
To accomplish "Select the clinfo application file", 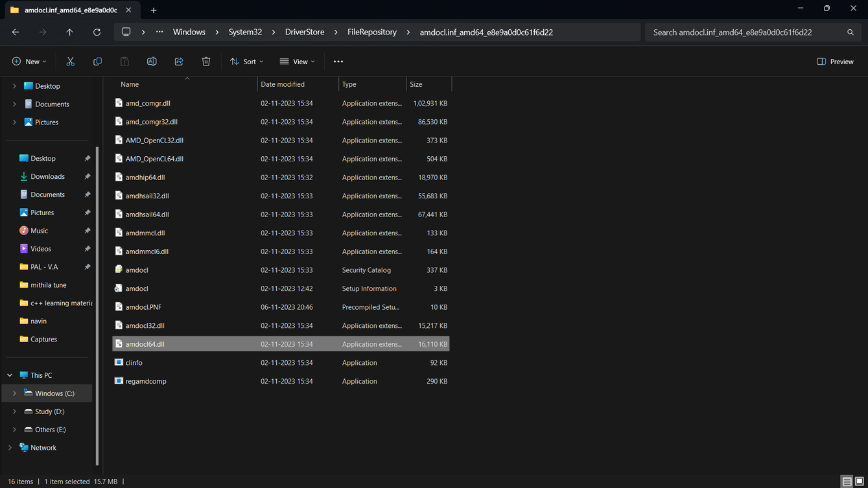I will [x=281, y=363].
